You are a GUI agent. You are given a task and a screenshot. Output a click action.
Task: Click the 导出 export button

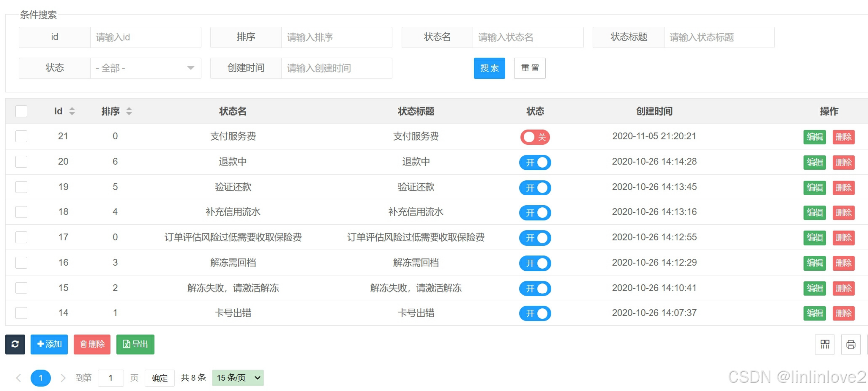coord(135,344)
